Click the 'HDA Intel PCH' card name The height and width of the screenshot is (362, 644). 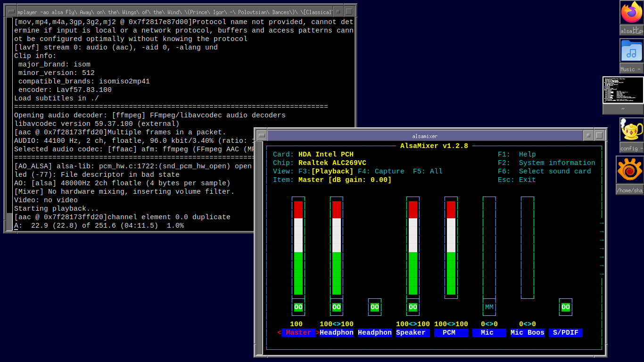coord(326,155)
